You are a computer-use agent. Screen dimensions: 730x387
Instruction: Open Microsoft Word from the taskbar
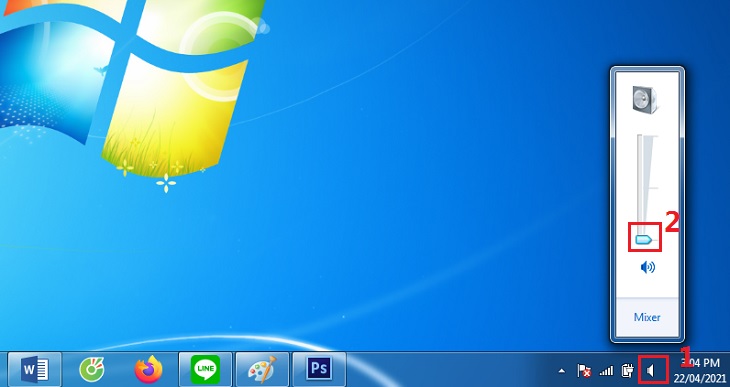(34, 370)
